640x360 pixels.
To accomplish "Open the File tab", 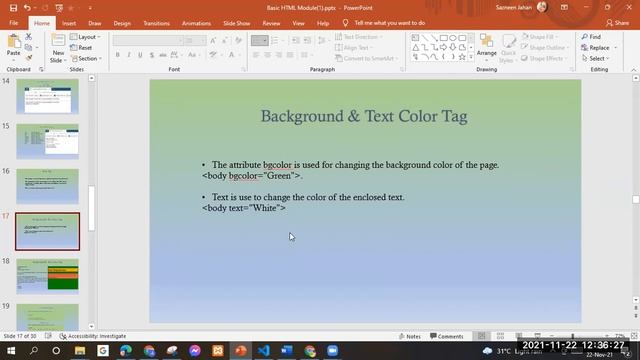I will click(13, 23).
